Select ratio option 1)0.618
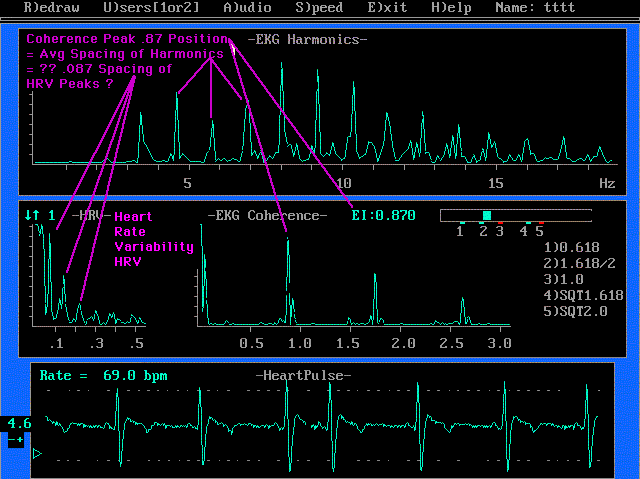The image size is (640, 479). pos(571,247)
